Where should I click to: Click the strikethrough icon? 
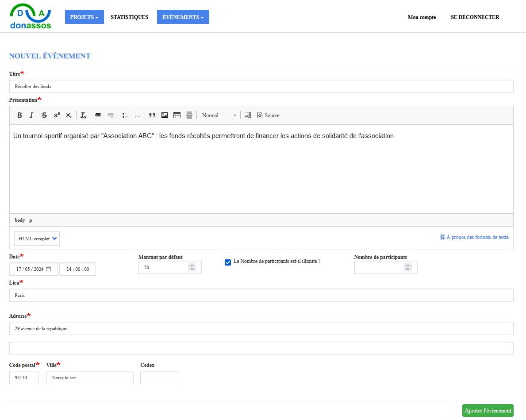(44, 116)
